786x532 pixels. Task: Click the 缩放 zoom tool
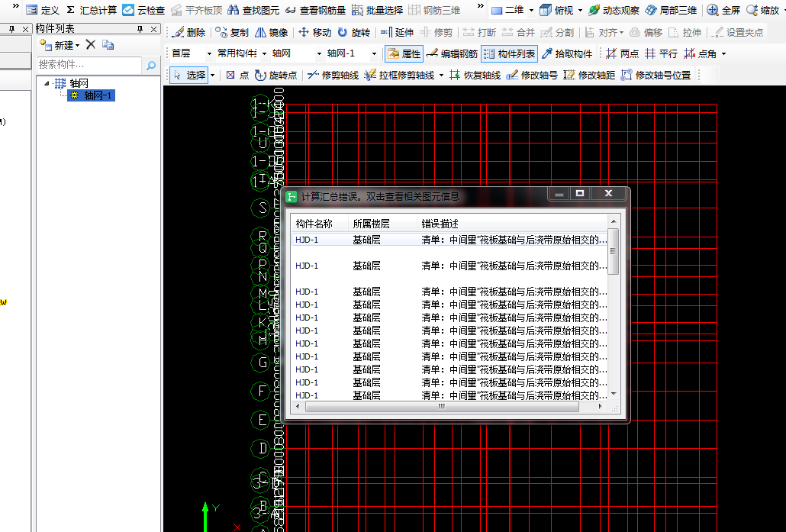(763, 10)
